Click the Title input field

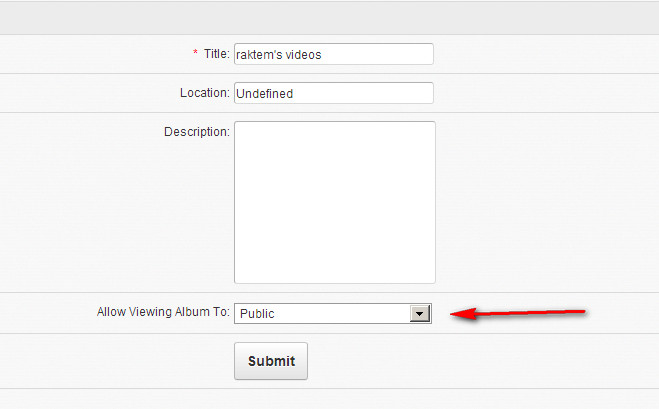(333, 54)
